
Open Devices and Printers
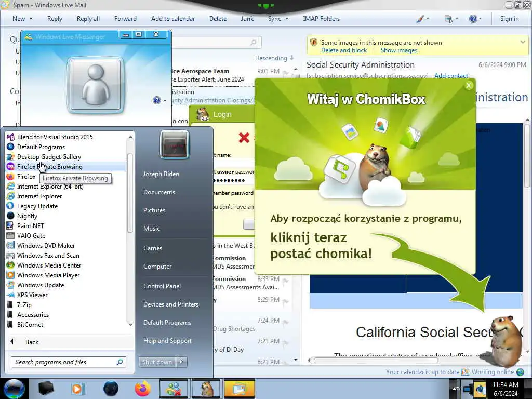[170, 304]
